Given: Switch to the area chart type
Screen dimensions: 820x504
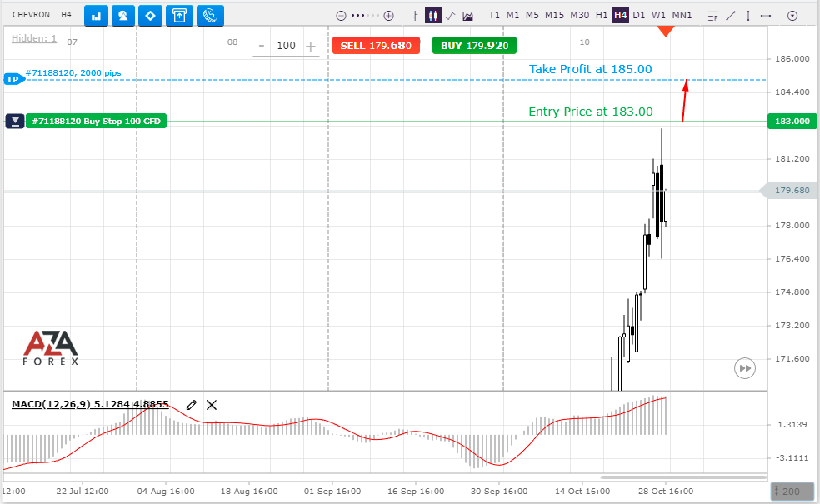Looking at the screenshot, I should click(468, 16).
